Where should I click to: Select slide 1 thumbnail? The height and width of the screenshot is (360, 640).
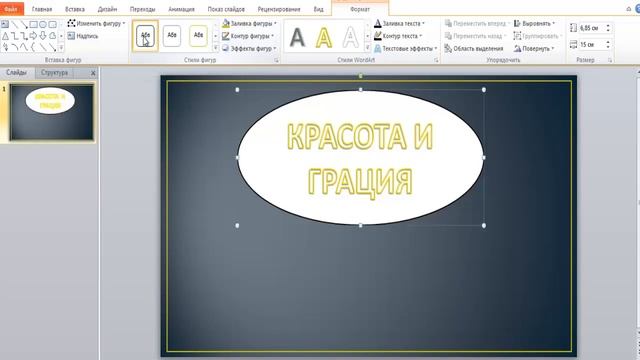[x=51, y=112]
